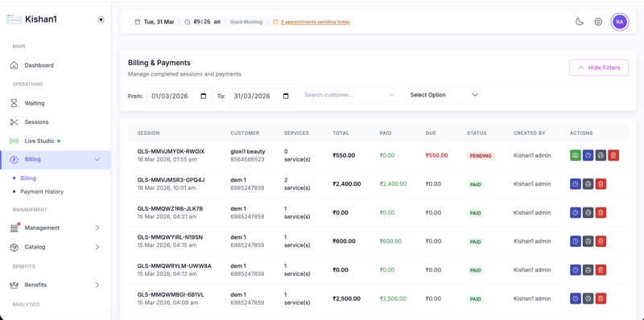Screen dimensions: 644x320
Task: Delete the GLS-MMQWZ1R6-JLK7B bill
Action: click(601, 212)
